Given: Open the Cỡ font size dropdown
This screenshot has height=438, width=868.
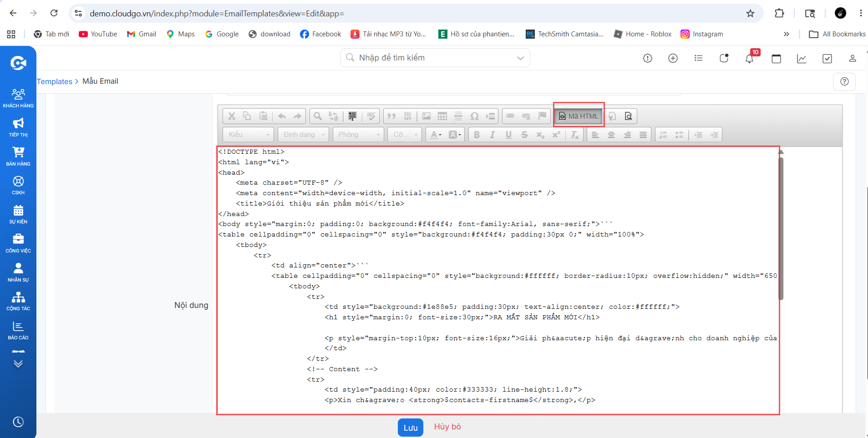Looking at the screenshot, I should (405, 135).
